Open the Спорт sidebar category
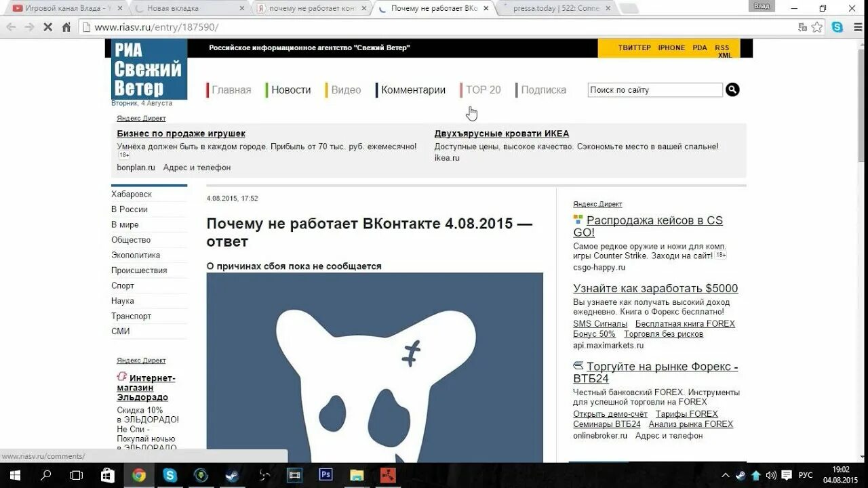The image size is (868, 488). [x=123, y=285]
